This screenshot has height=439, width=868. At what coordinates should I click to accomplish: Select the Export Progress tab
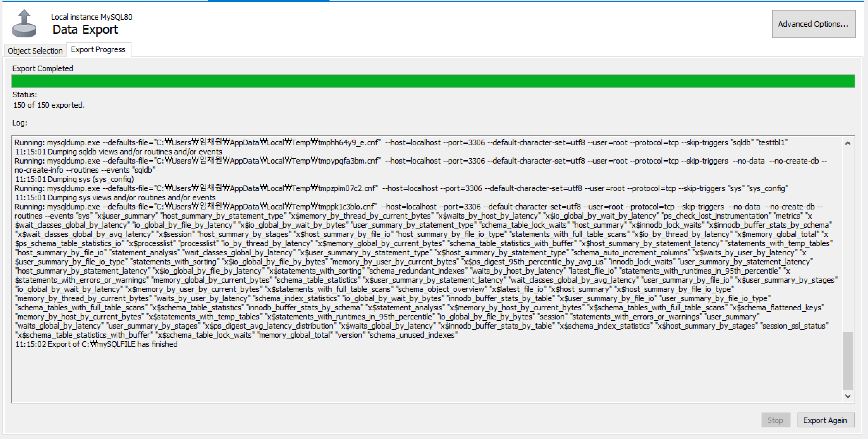pyautogui.click(x=98, y=50)
